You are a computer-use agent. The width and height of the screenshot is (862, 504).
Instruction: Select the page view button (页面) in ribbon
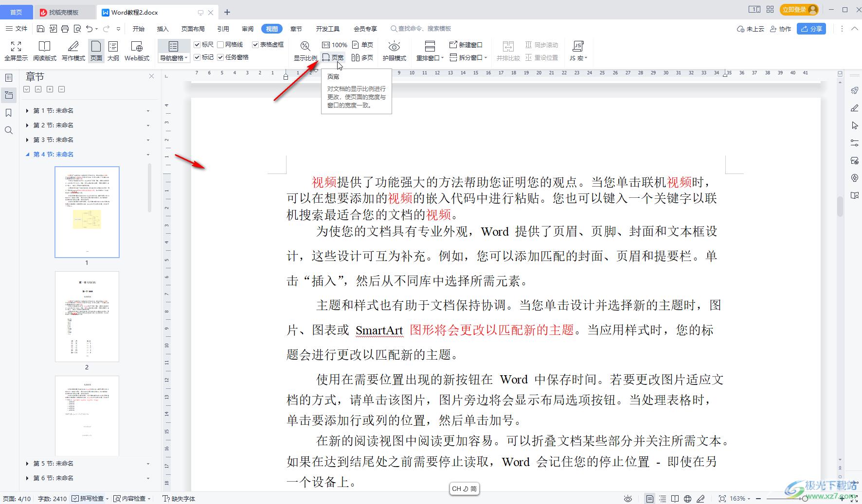(96, 51)
